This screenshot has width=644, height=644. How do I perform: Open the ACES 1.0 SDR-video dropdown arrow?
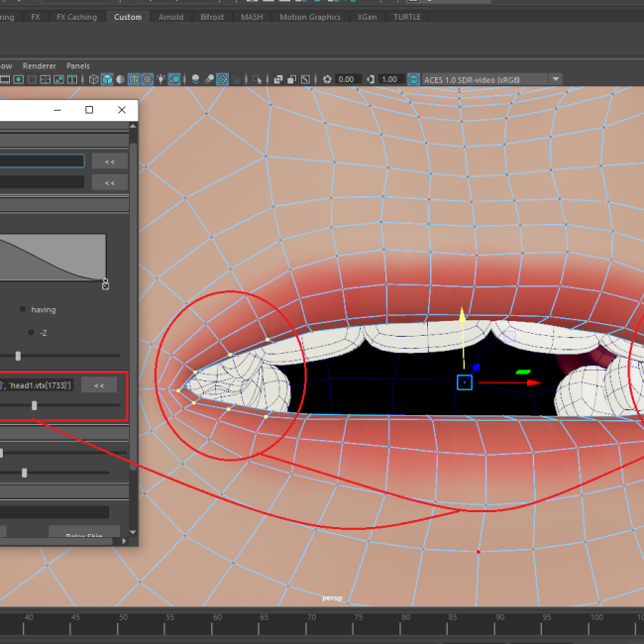click(x=555, y=79)
